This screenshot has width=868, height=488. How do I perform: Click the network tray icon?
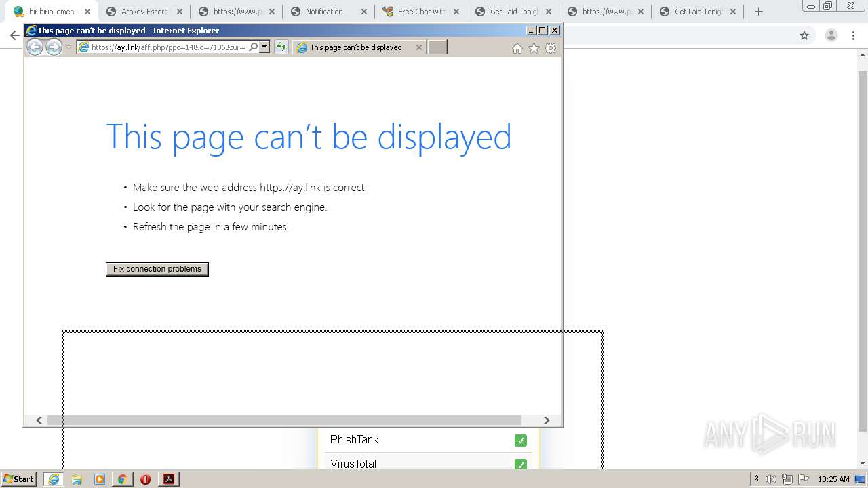pyautogui.click(x=787, y=479)
